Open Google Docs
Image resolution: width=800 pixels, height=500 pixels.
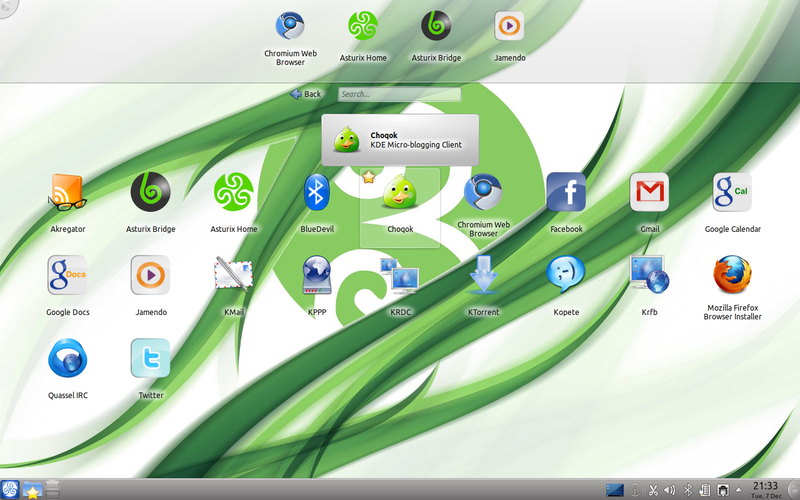click(x=67, y=286)
